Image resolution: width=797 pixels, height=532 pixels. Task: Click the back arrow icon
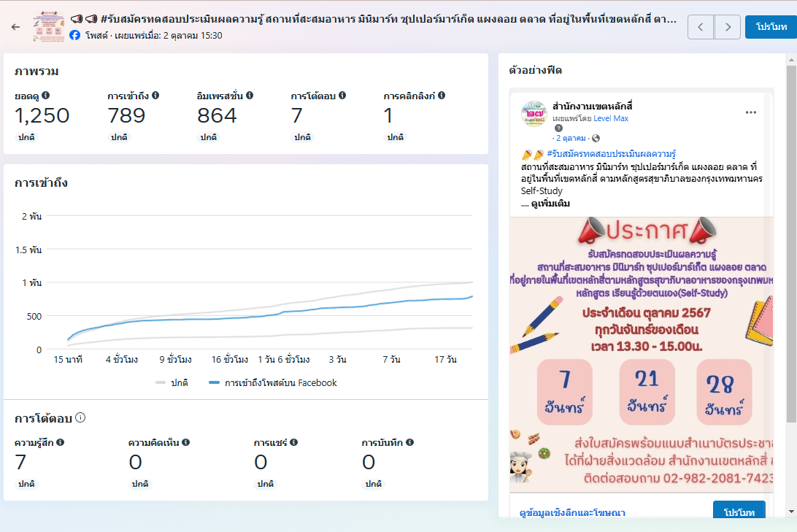16,27
